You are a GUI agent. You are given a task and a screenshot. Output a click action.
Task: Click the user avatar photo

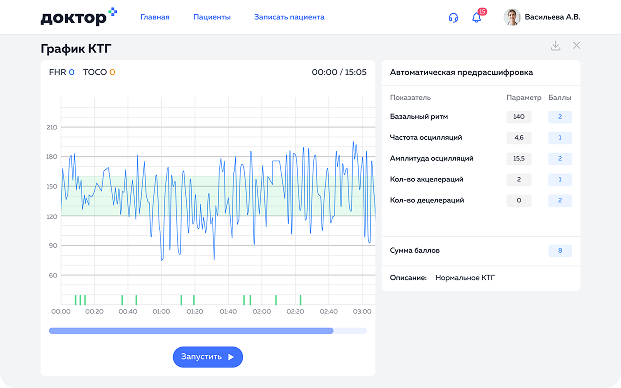(512, 17)
